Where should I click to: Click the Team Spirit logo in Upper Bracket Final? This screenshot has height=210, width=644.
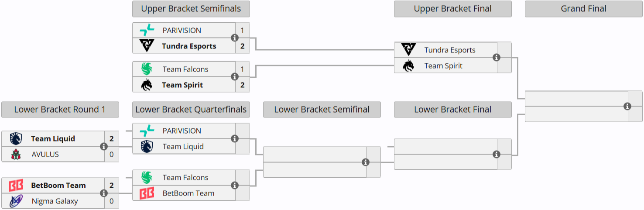tap(409, 66)
